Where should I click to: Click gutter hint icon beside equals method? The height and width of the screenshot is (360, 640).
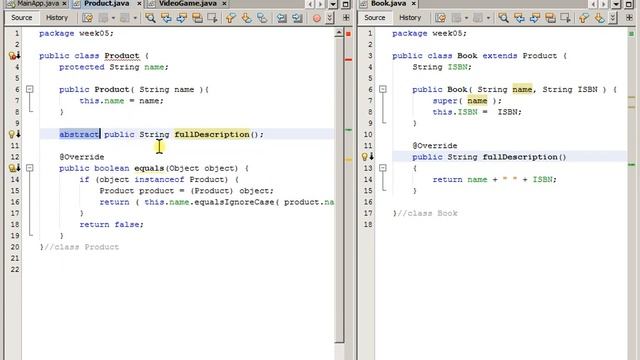12,168
